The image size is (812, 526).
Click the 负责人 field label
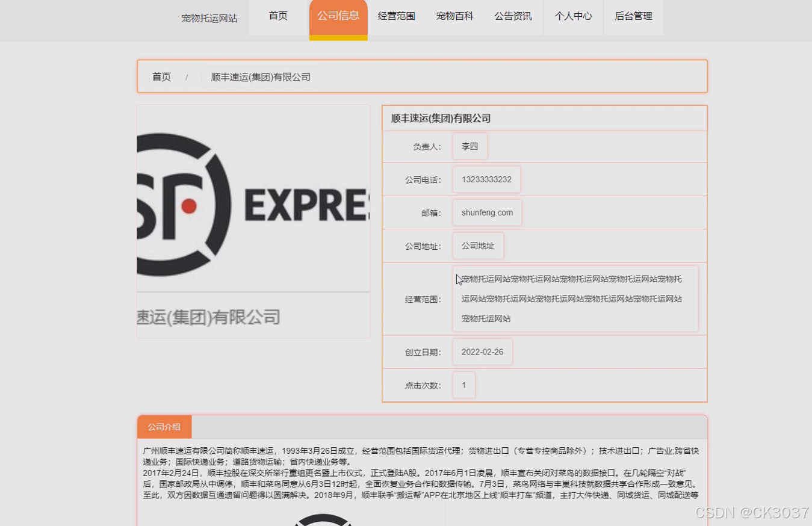point(427,147)
